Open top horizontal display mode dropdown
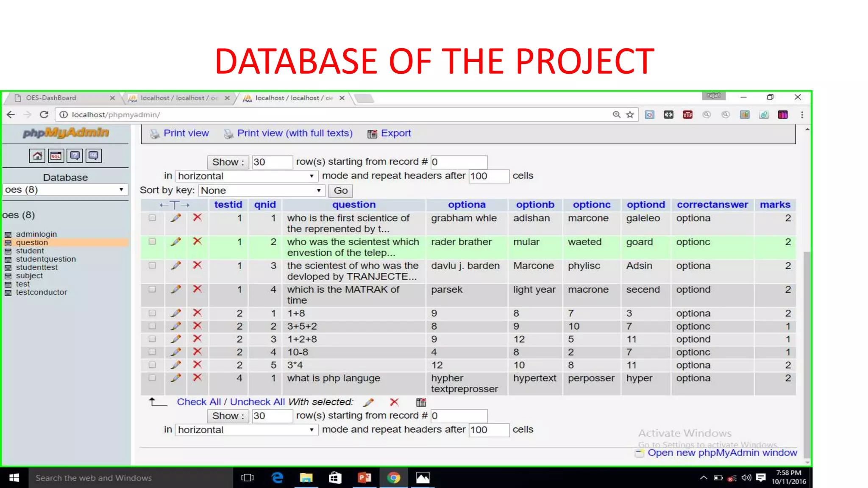This screenshot has height=488, width=868. pos(246,176)
